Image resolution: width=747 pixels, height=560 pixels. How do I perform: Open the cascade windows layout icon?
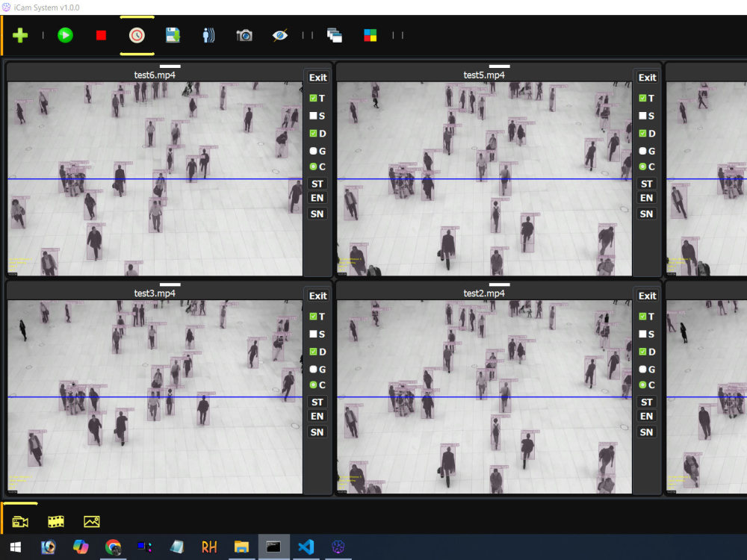[334, 34]
